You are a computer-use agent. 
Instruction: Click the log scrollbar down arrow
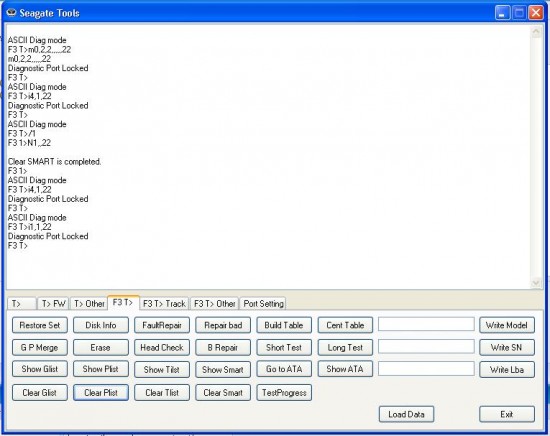[536, 283]
